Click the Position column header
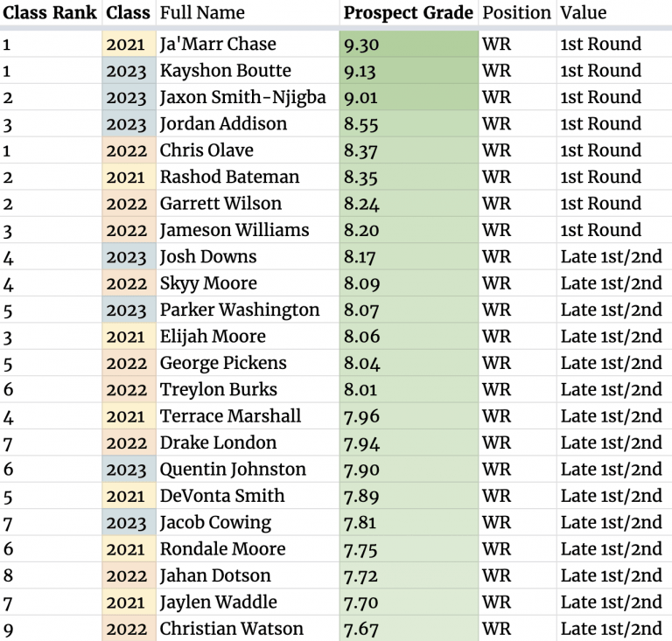Image resolution: width=672 pixels, height=641 pixels. click(517, 13)
